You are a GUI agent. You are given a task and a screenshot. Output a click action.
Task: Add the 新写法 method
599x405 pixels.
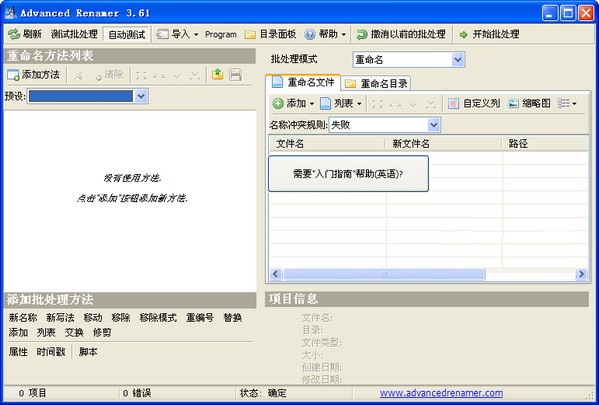point(60,318)
